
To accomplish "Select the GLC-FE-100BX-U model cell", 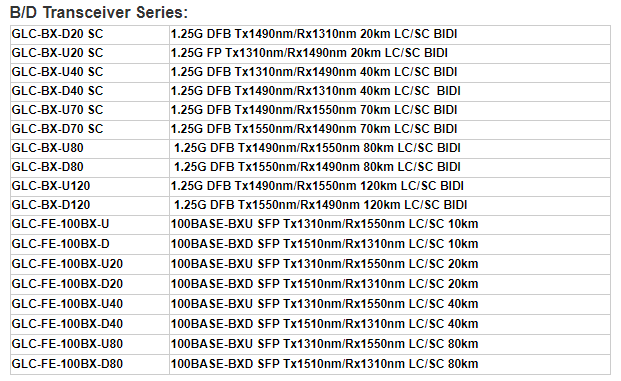I will 90,225.
